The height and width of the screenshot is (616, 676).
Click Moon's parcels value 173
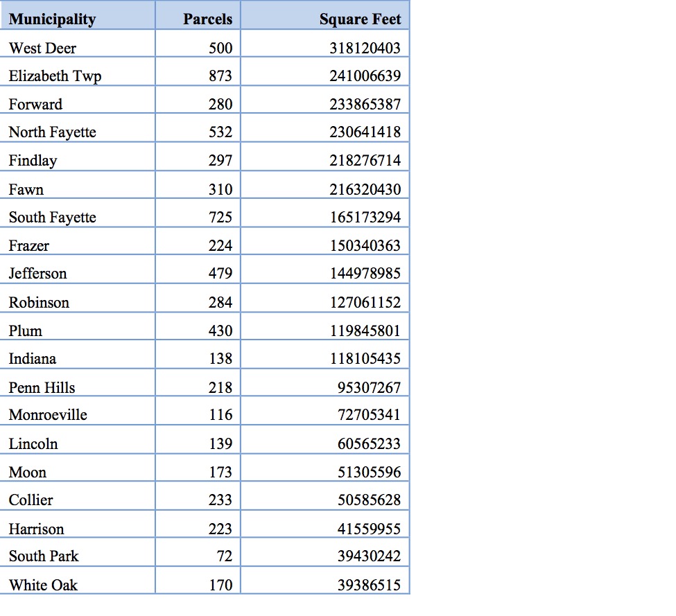click(x=220, y=473)
